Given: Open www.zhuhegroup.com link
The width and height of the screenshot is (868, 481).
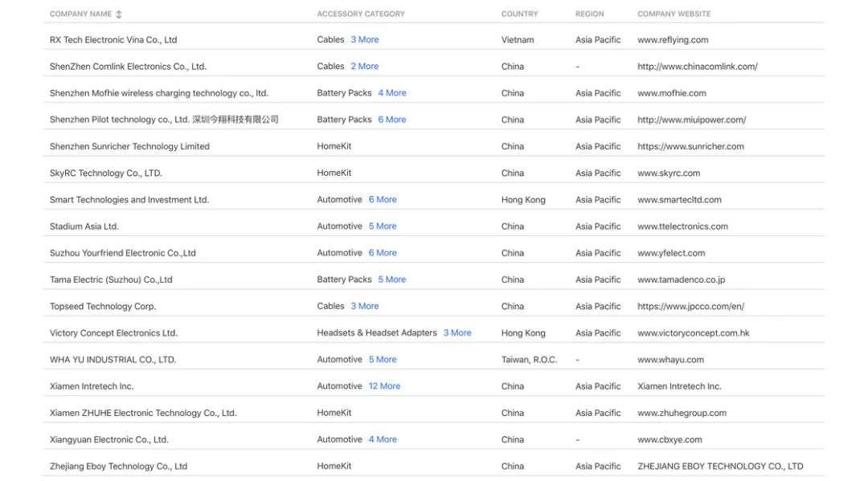Looking at the screenshot, I should pyautogui.click(x=682, y=413).
